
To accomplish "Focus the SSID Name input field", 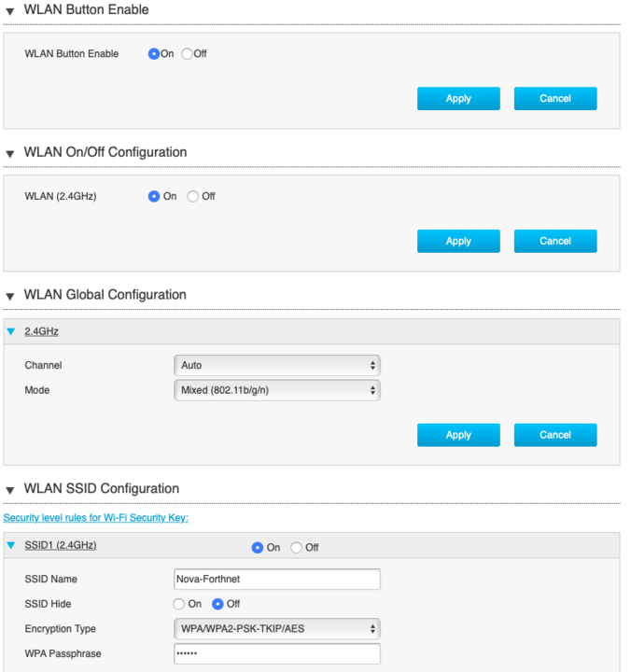I will pyautogui.click(x=277, y=579).
